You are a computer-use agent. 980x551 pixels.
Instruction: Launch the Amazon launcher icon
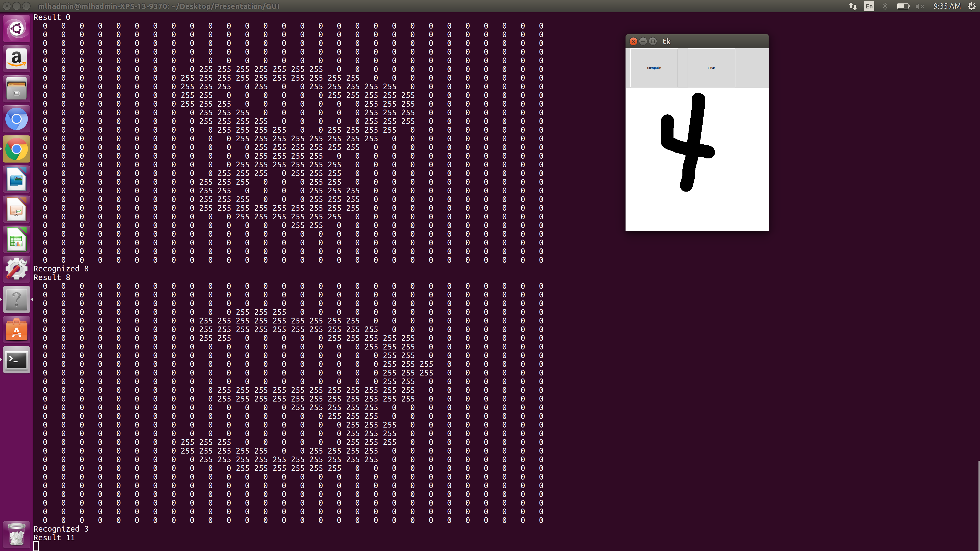pyautogui.click(x=16, y=59)
